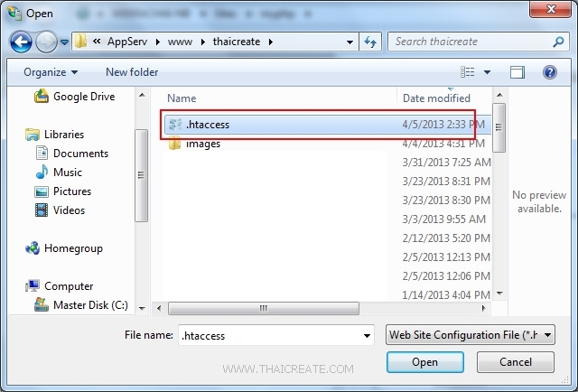
Task: Toggle the preview pane icon
Action: point(517,72)
